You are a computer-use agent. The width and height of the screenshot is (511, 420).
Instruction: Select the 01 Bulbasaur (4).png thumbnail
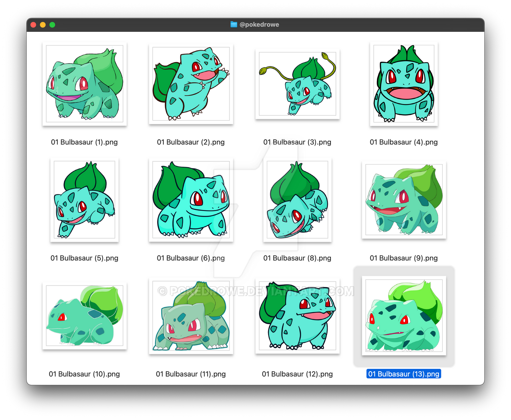[x=404, y=84]
